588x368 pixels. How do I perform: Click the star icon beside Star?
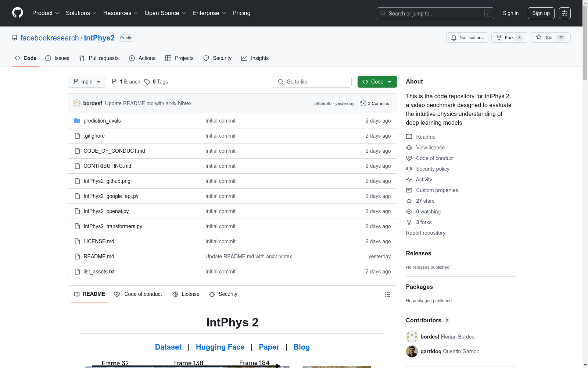[539, 37]
